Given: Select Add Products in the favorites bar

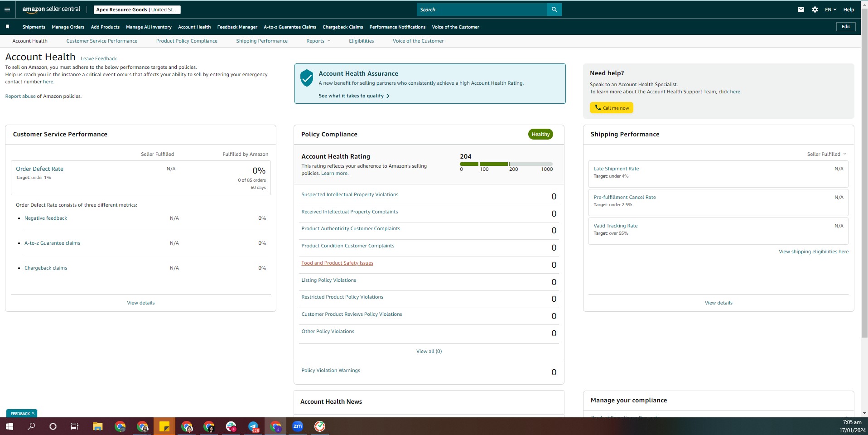Looking at the screenshot, I should tap(105, 27).
